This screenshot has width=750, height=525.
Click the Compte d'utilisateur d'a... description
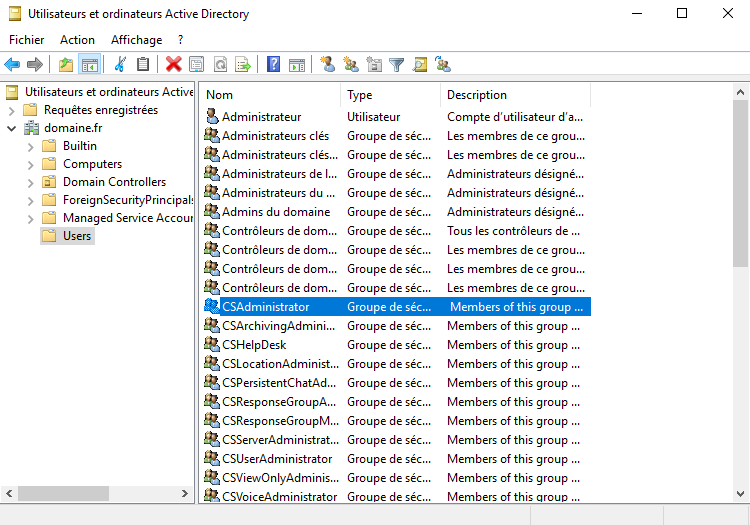point(515,117)
